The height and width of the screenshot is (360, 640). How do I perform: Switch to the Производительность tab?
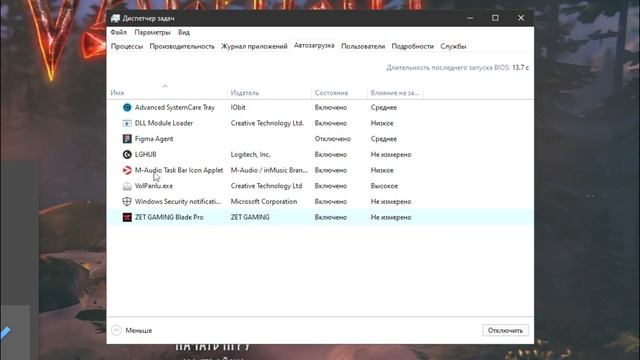tap(182, 47)
